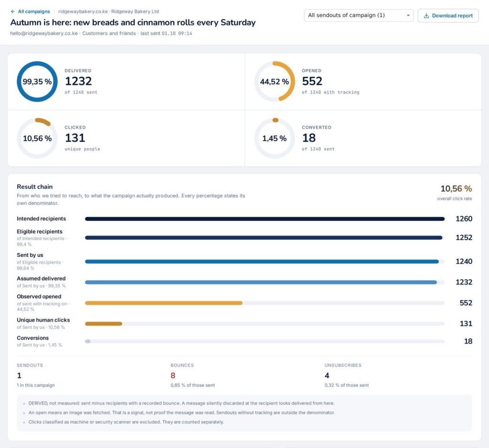Click the 0,65 % of those sent text
This screenshot has height=448, width=489.
(x=193, y=385)
